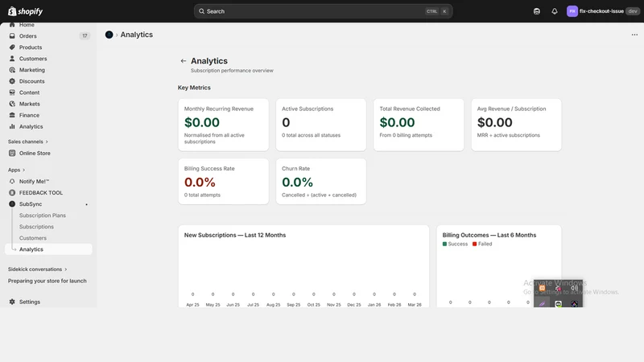Click the Total Revenue Collected card
644x362 pixels.
tap(419, 125)
